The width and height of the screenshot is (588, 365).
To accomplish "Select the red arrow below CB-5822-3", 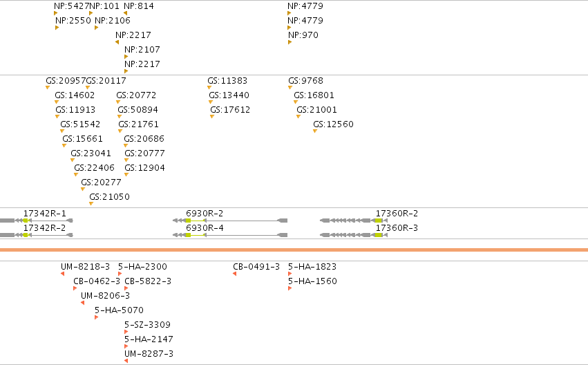I will click(x=126, y=288).
